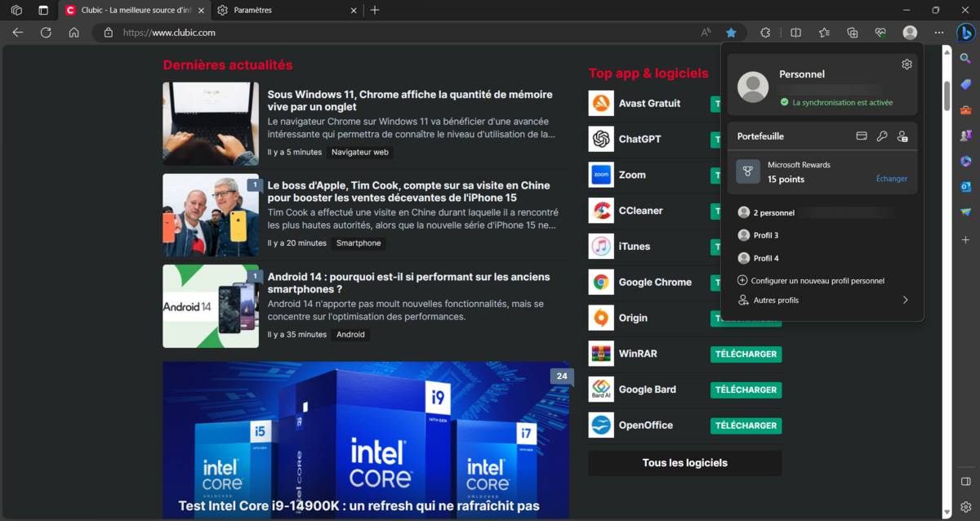Open the Portefeuille wallet heading

tap(760, 136)
